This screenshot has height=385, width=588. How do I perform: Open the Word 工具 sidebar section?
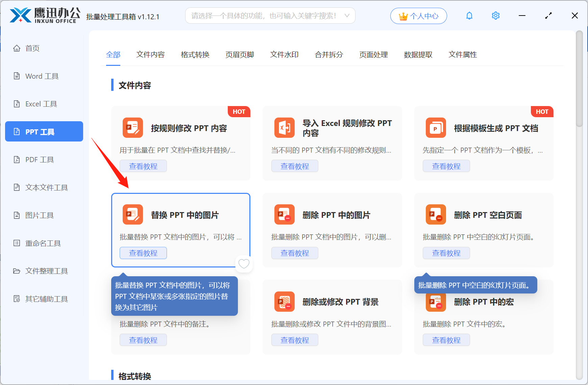click(41, 76)
